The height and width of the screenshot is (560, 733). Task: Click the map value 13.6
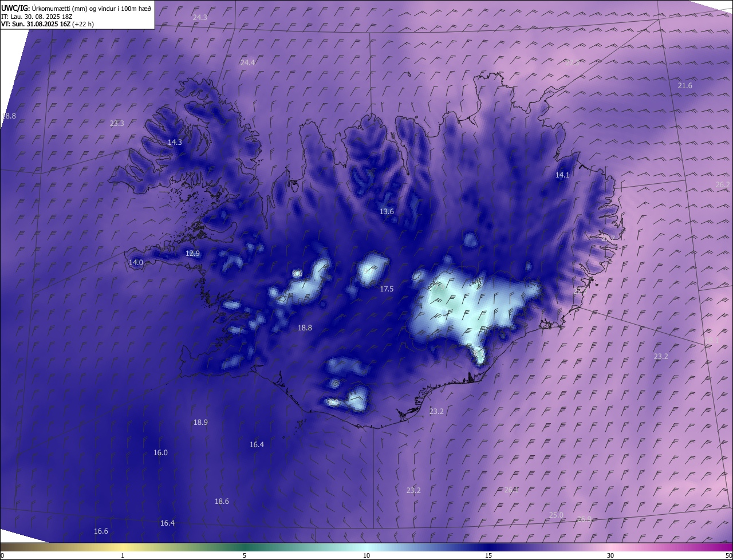click(x=387, y=212)
